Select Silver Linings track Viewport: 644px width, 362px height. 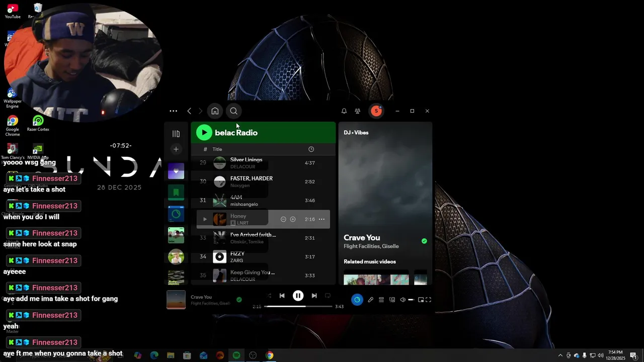pos(263,163)
